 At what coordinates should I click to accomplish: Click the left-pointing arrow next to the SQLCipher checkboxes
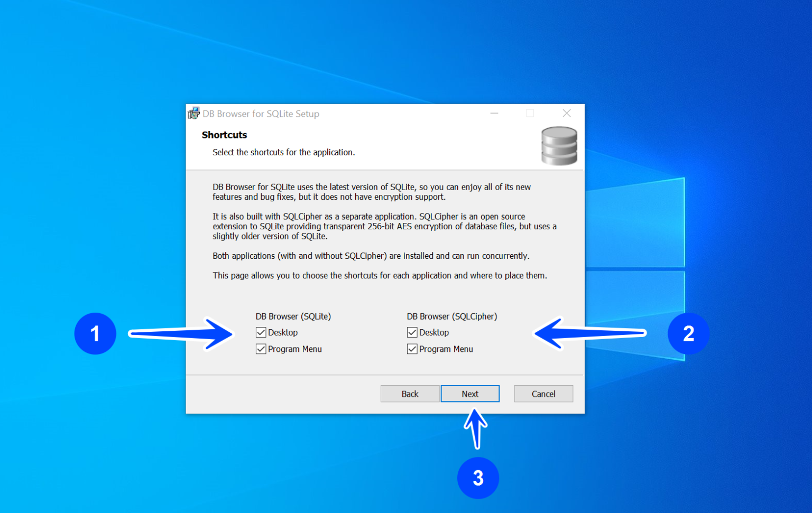pos(589,333)
